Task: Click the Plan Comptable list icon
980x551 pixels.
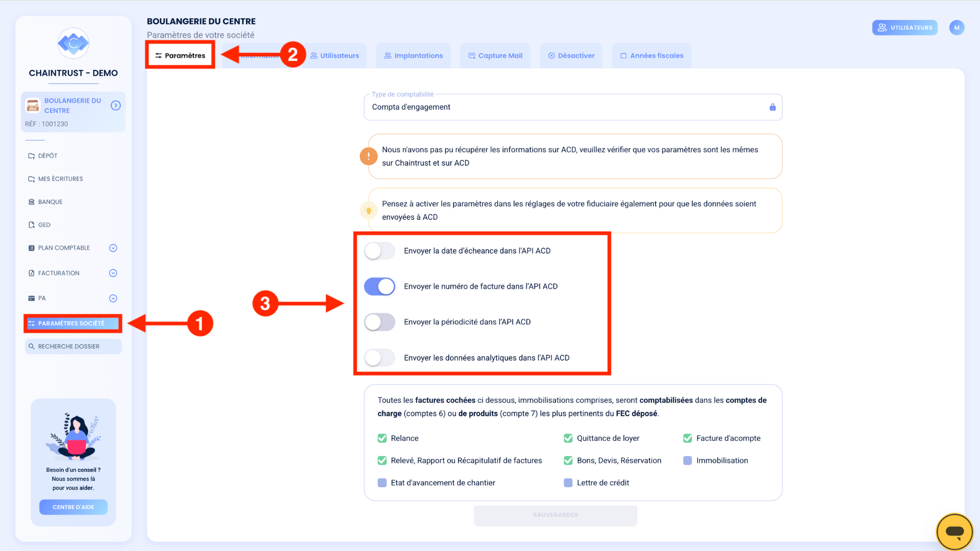Action: click(x=32, y=248)
